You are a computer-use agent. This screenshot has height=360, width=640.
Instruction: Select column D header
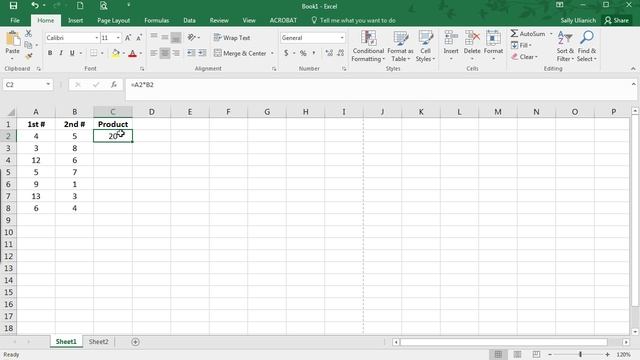151,111
